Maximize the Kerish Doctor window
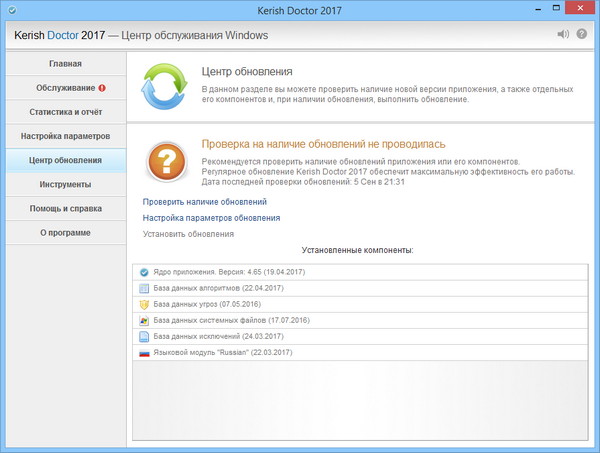The width and height of the screenshot is (600, 453). (x=556, y=8)
